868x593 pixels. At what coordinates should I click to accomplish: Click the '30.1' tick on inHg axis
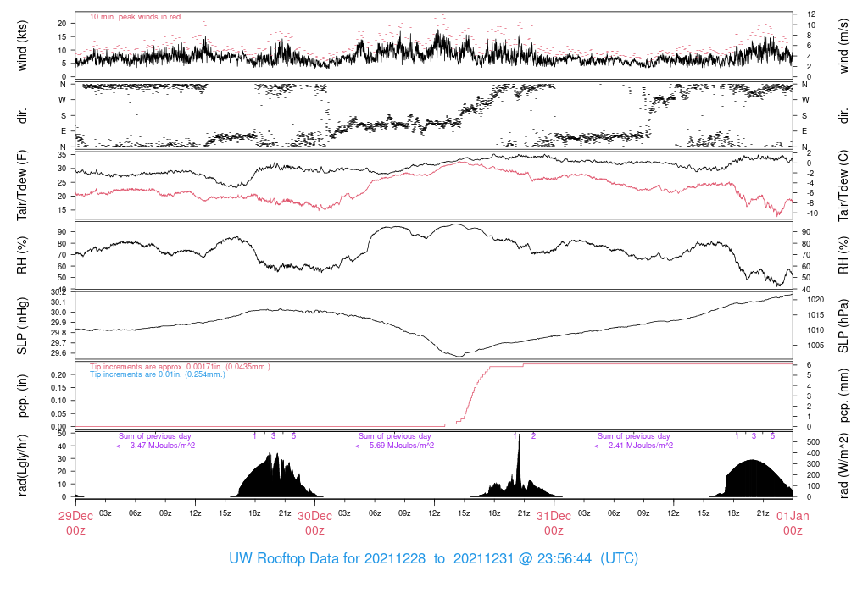click(59, 302)
